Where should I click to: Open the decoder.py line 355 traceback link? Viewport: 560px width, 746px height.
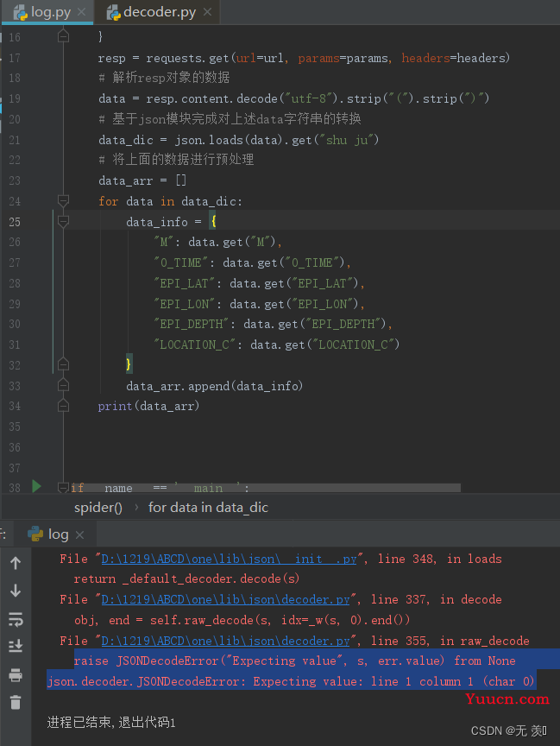click(x=226, y=641)
